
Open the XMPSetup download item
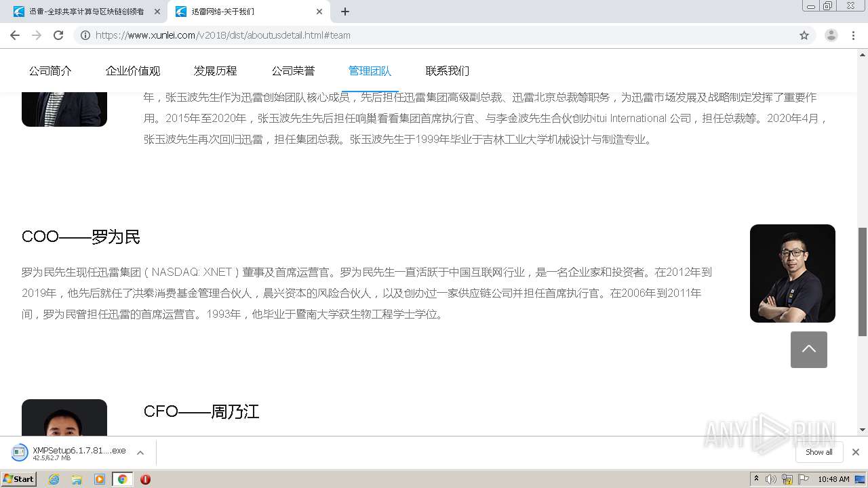coord(71,452)
